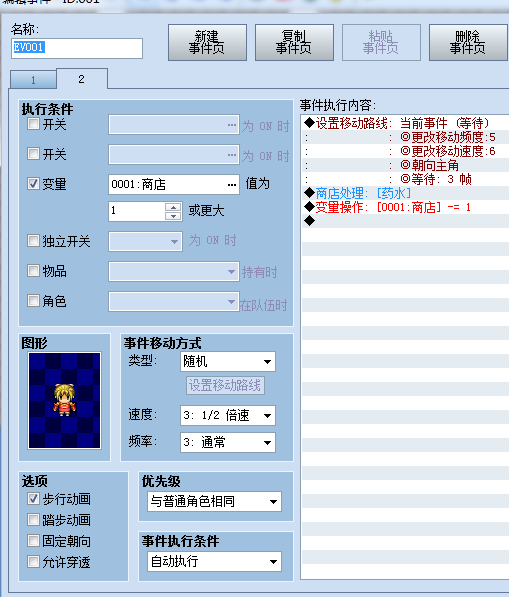The image size is (509, 597).
Task: Click the 复制事件页 button
Action: (x=294, y=43)
